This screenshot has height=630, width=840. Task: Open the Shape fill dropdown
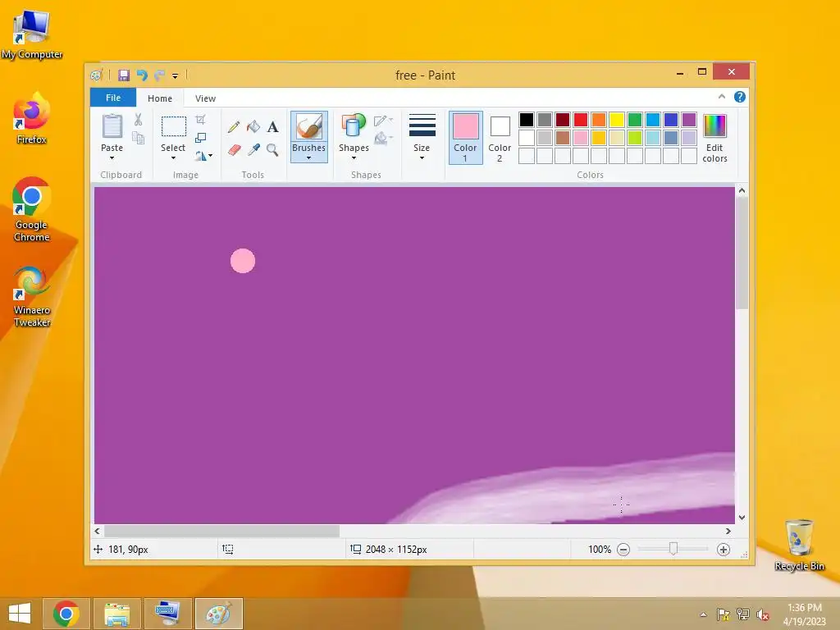384,139
